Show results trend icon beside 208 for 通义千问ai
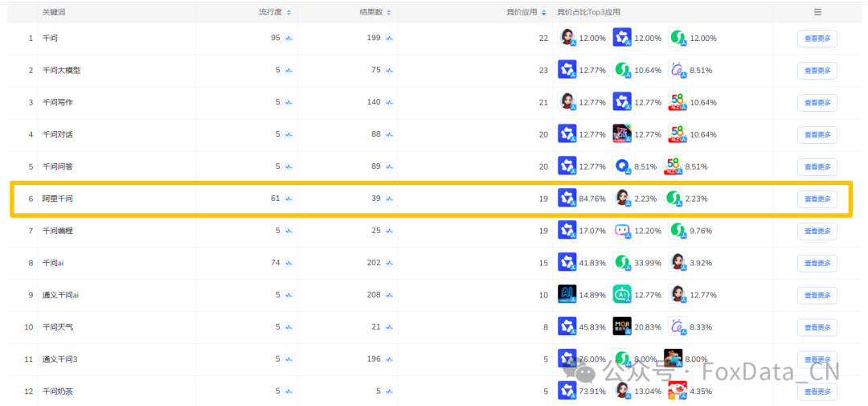868x406 pixels. (x=389, y=295)
